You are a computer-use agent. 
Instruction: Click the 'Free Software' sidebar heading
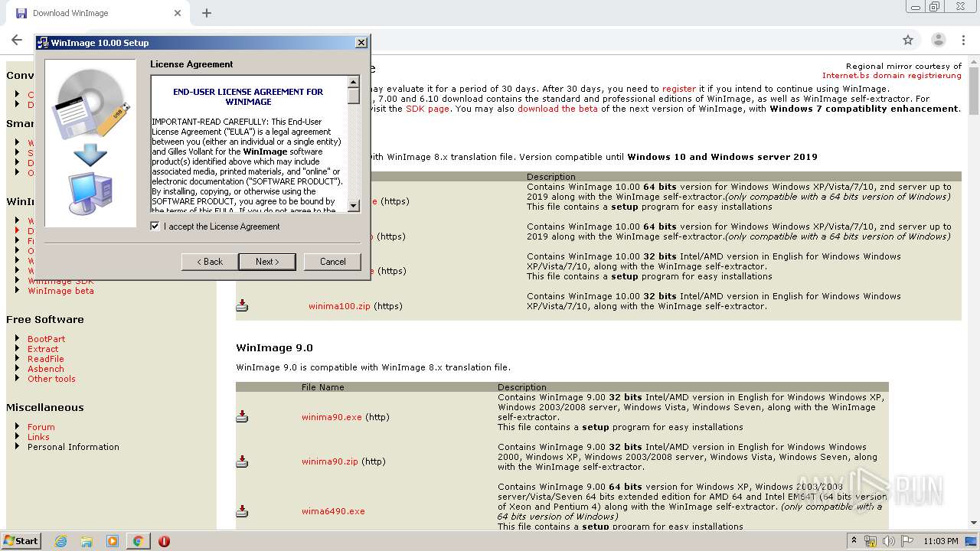click(x=45, y=320)
